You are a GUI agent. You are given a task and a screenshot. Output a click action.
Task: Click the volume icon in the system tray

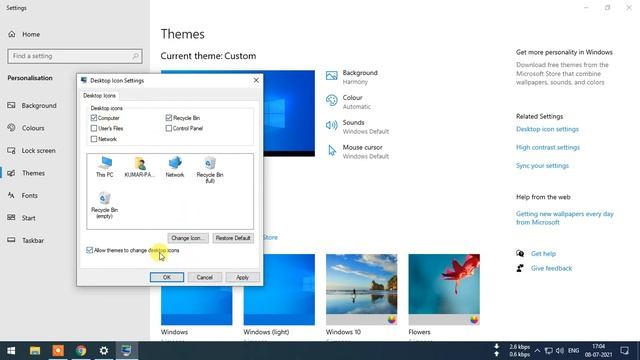click(x=560, y=351)
